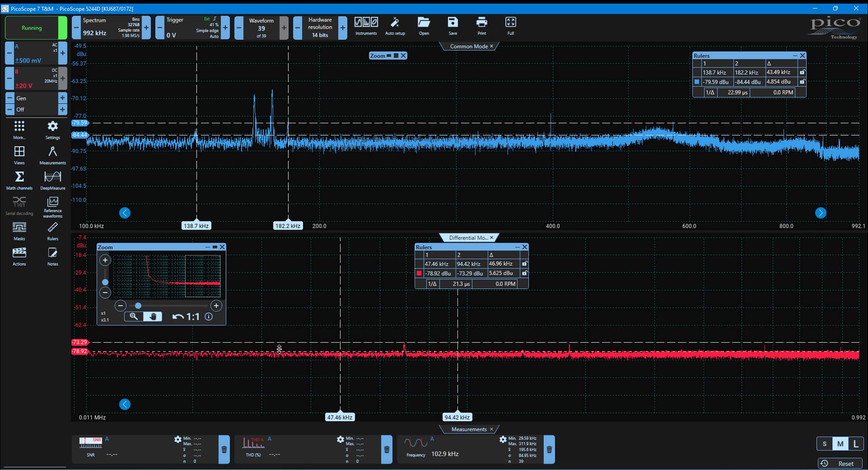Open the Masks tool

click(19, 231)
